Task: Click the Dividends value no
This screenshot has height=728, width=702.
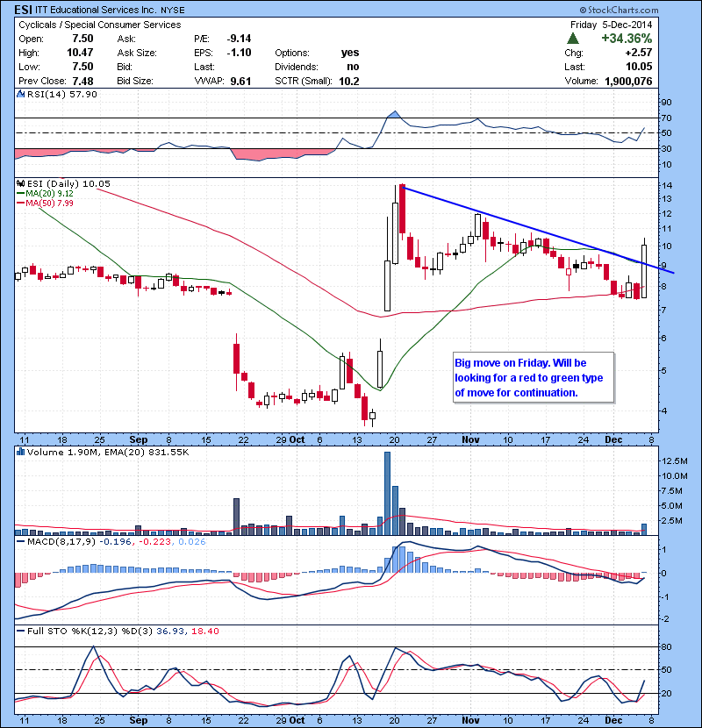Action: (353, 67)
